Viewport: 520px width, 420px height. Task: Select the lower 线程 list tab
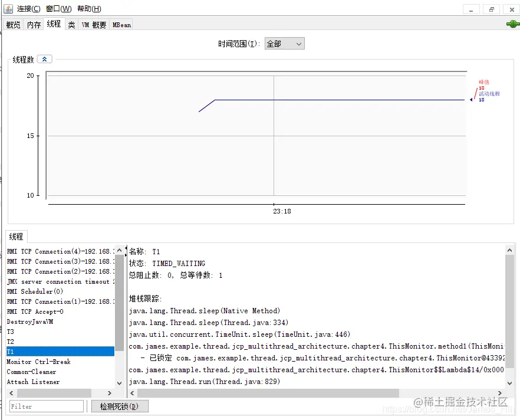tap(17, 237)
